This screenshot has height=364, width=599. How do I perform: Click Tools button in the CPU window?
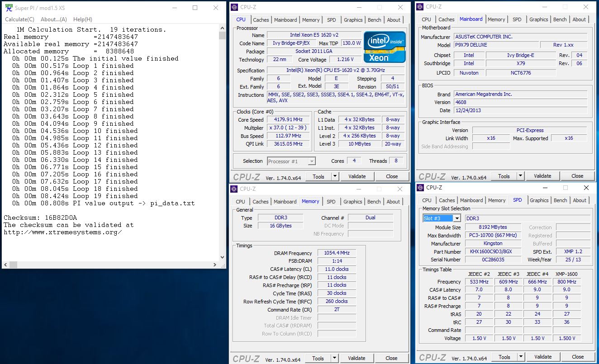coord(319,176)
